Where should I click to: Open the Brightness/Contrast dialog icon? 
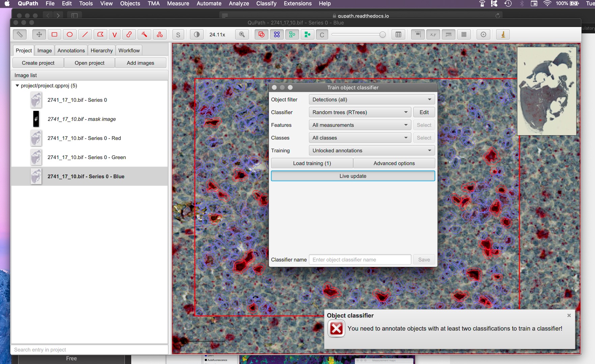[x=197, y=34]
